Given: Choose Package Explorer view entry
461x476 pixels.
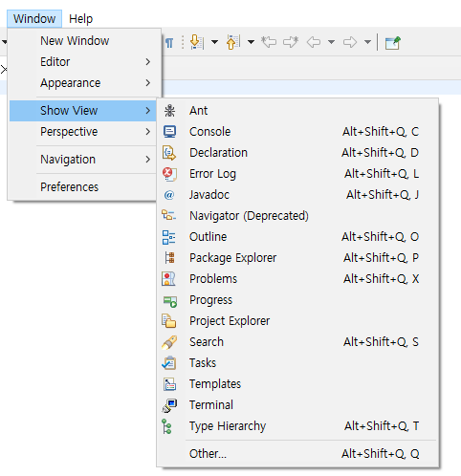Looking at the screenshot, I should 298,258.
